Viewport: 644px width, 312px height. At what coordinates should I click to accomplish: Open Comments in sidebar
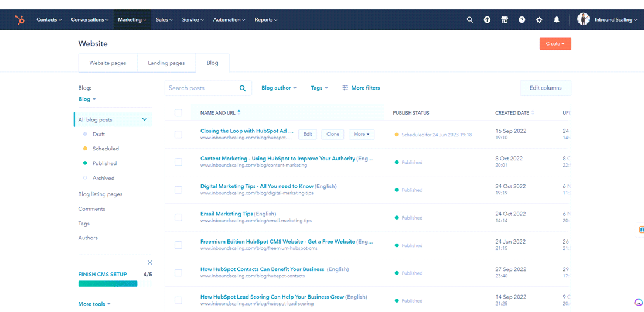pos(91,209)
